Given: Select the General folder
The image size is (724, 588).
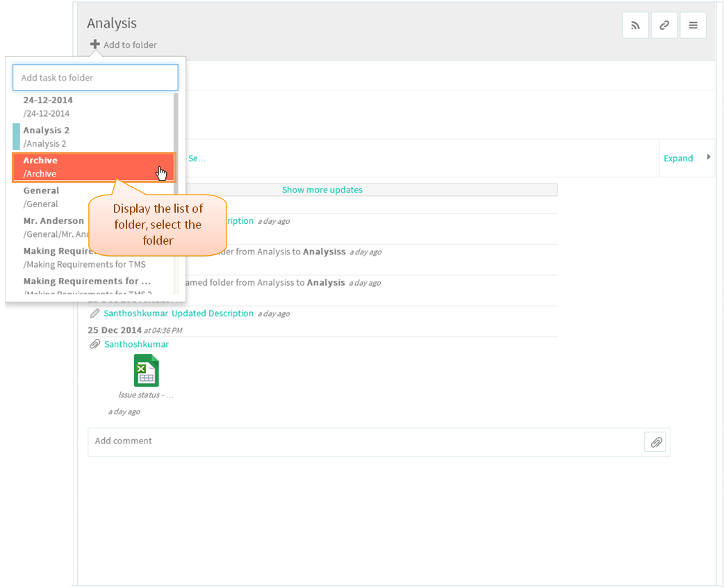Looking at the screenshot, I should click(93, 197).
